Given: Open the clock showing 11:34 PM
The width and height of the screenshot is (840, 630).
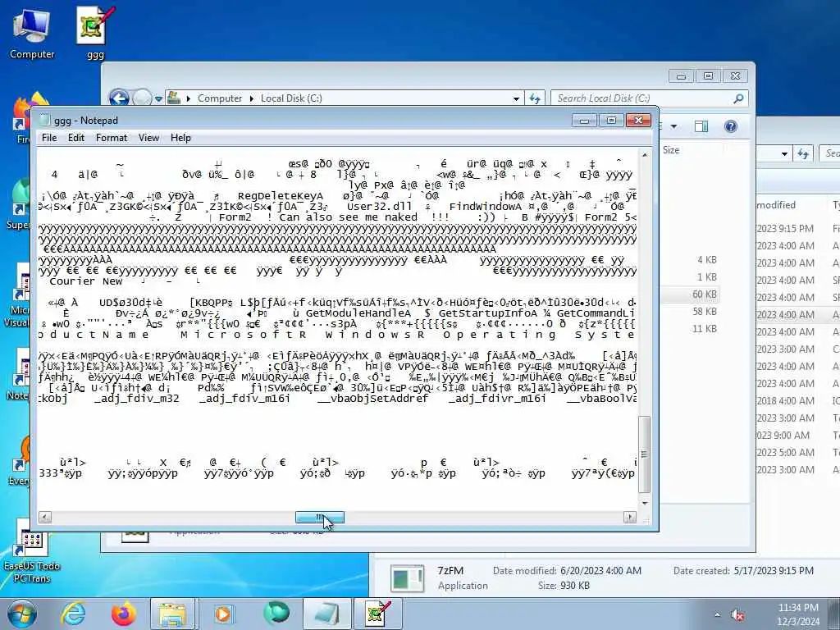Looking at the screenshot, I should coord(798,614).
